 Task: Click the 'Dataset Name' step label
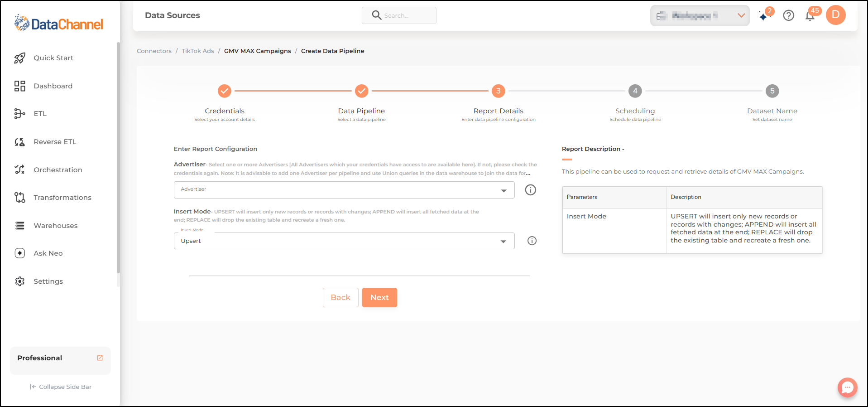click(x=772, y=111)
